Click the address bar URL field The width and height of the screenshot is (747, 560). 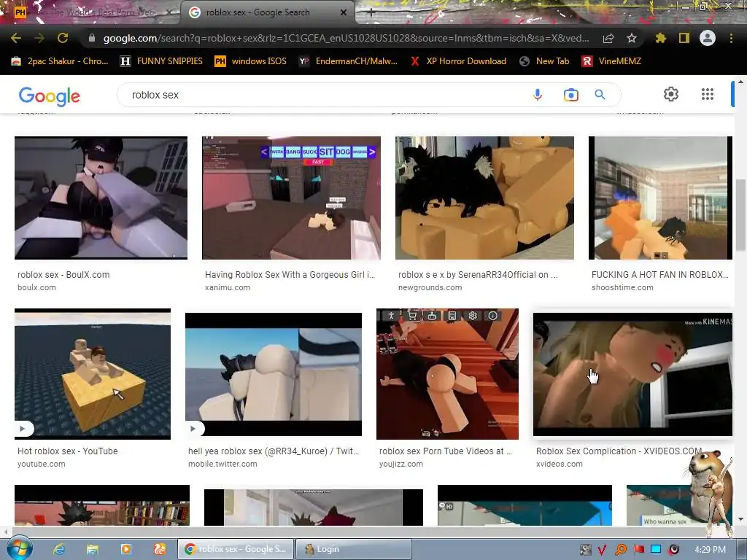pyautogui.click(x=346, y=38)
